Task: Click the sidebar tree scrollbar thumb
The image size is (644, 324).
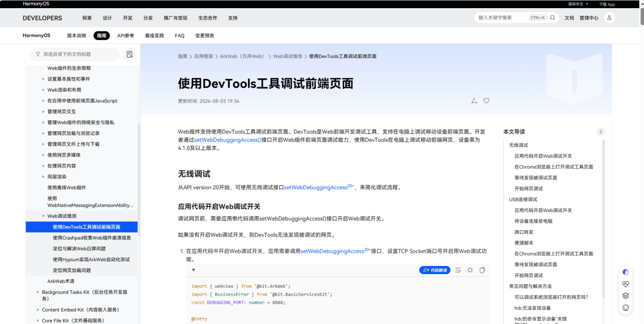Action: (139, 180)
